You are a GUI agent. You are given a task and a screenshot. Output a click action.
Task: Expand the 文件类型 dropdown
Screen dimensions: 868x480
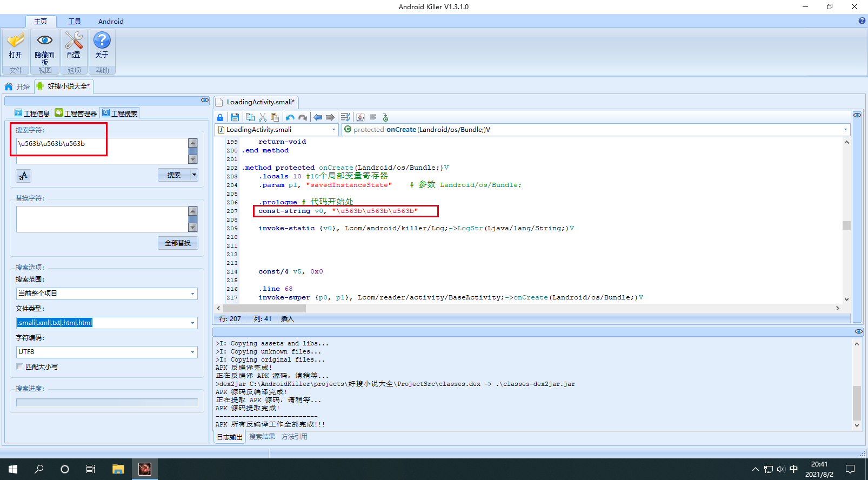[x=192, y=323]
